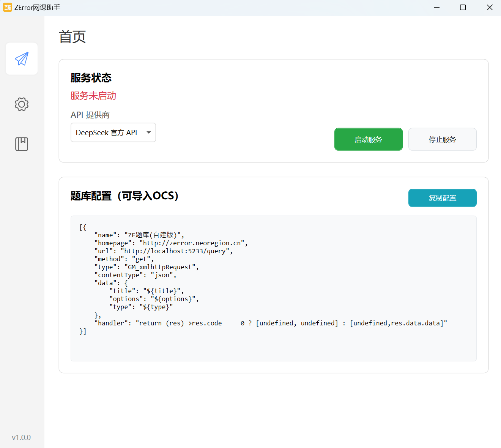Click the ZError app logo in title bar
Image resolution: width=501 pixels, height=448 pixels.
pyautogui.click(x=7, y=7)
